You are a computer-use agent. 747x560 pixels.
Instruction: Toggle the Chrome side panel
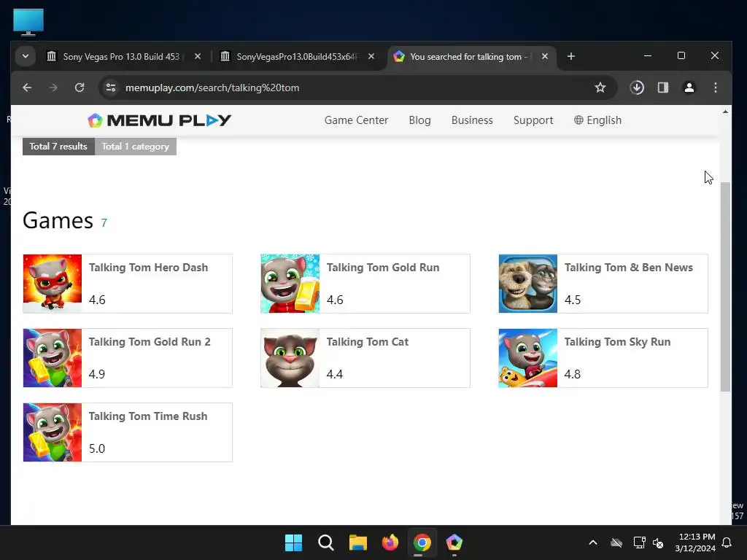662,87
